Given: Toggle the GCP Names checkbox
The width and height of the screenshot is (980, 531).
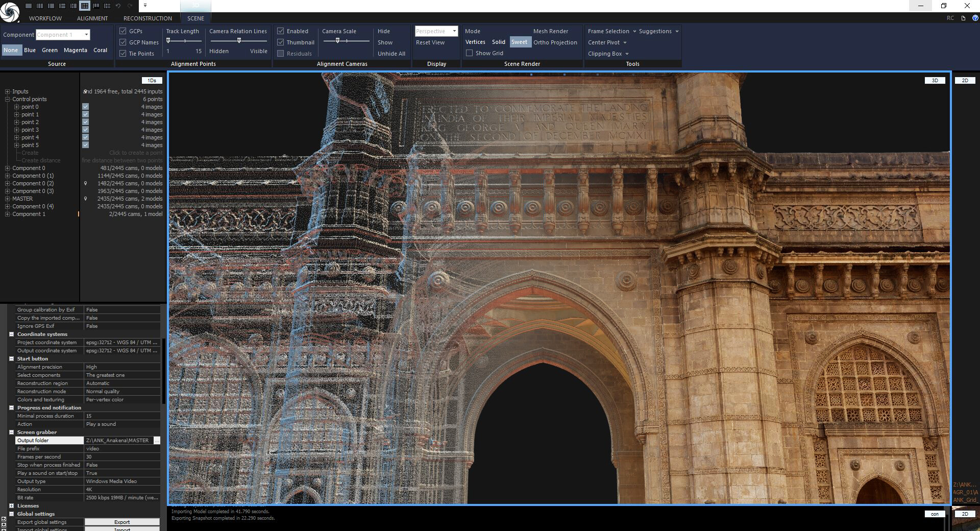Looking at the screenshot, I should tap(123, 42).
